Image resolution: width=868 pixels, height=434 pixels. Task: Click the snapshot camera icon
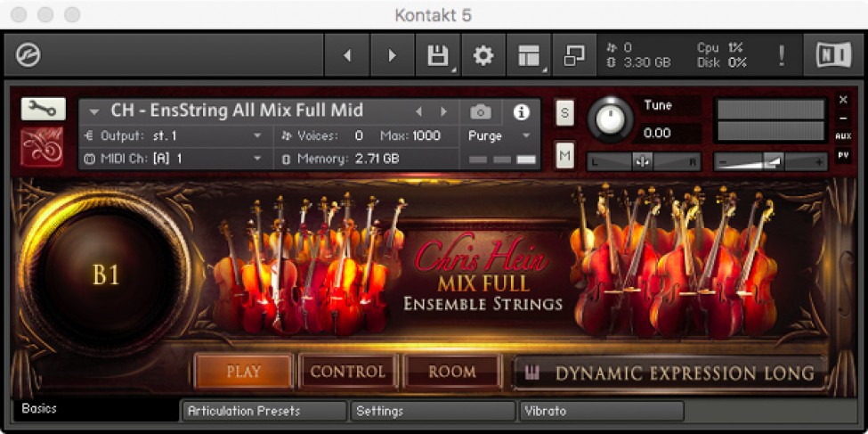pos(481,112)
